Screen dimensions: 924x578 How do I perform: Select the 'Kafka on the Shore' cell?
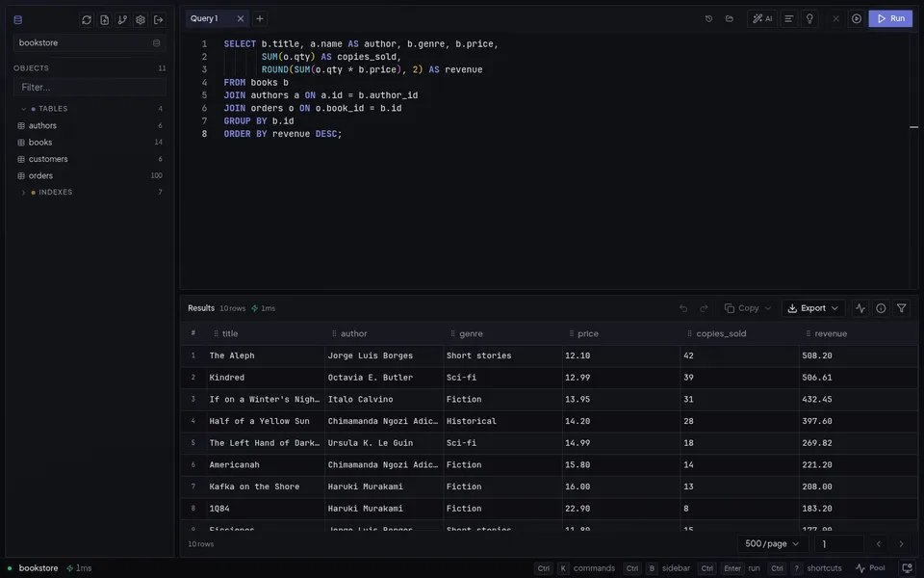266,486
